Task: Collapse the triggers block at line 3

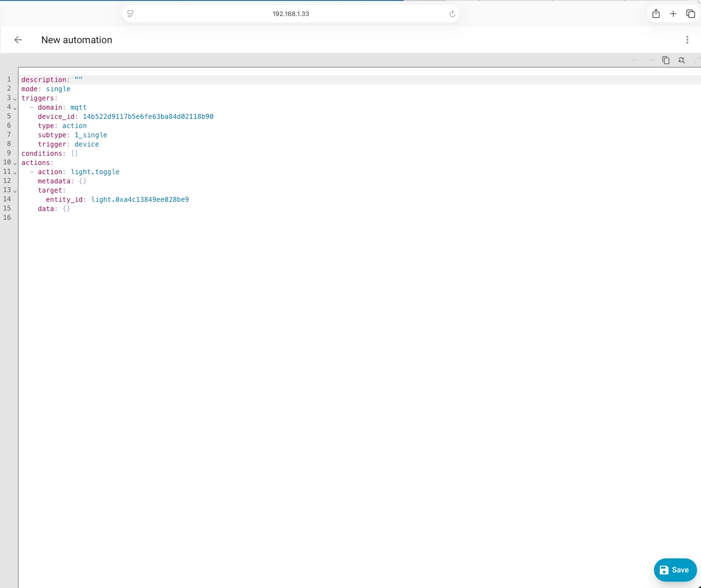Action: point(15,99)
